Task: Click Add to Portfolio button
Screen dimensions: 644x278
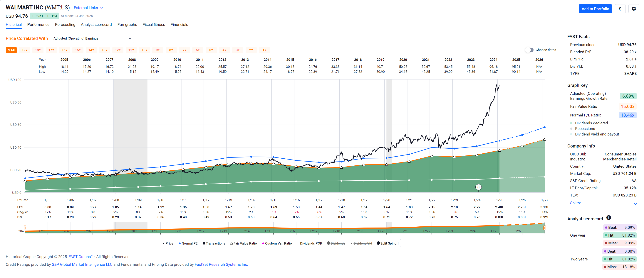Action: coord(595,9)
